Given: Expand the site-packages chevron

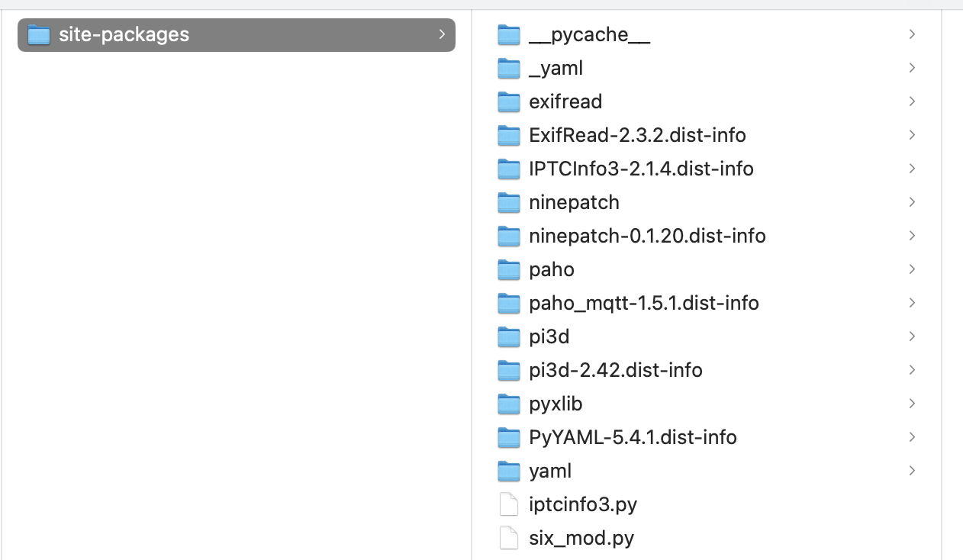Looking at the screenshot, I should pos(441,34).
